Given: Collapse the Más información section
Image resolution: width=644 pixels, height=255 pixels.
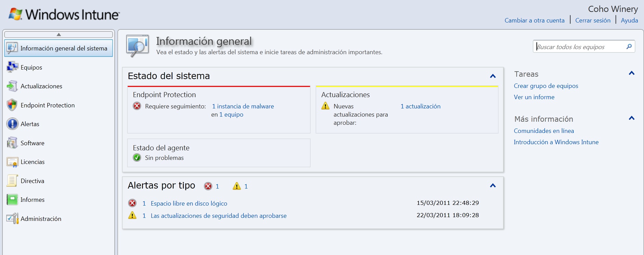Looking at the screenshot, I should pos(631,118).
